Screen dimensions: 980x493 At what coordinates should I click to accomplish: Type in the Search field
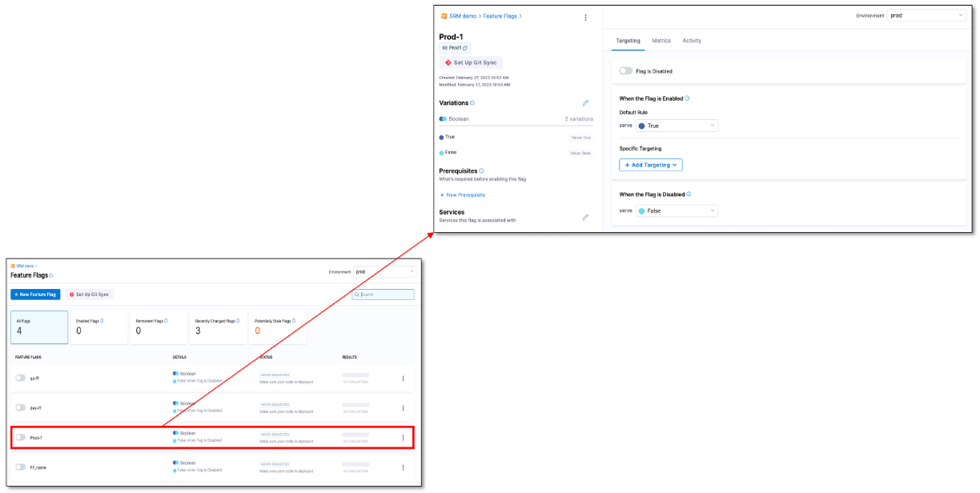(384, 294)
